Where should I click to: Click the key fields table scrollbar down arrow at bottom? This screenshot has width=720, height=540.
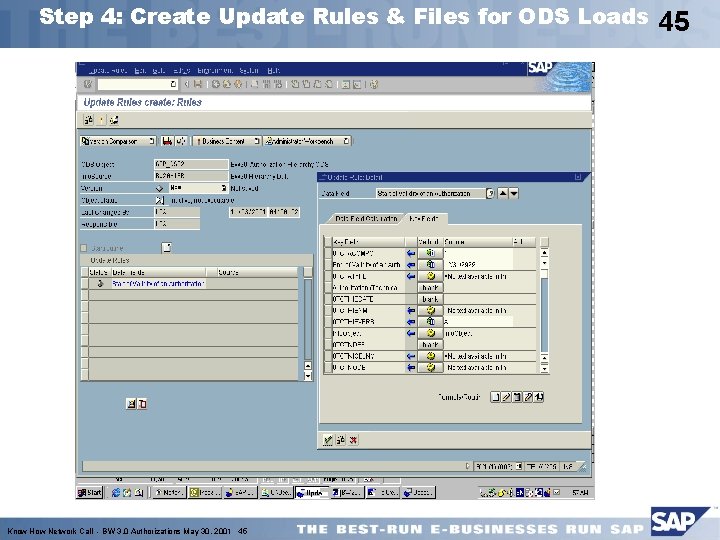(x=544, y=368)
